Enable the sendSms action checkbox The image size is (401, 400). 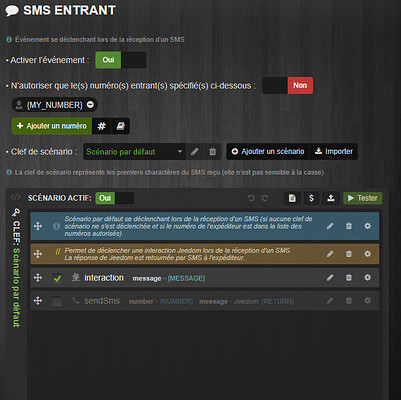pyautogui.click(x=57, y=301)
